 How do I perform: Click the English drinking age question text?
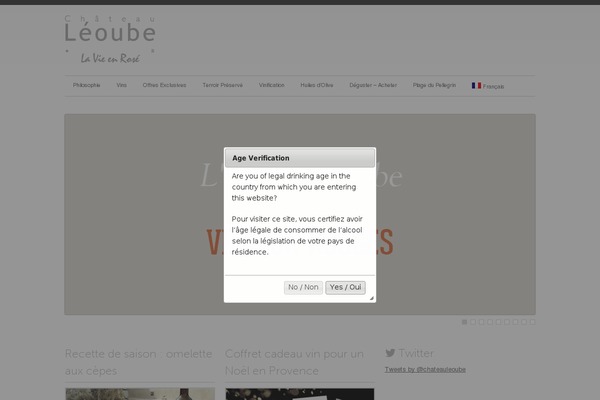[x=294, y=187]
